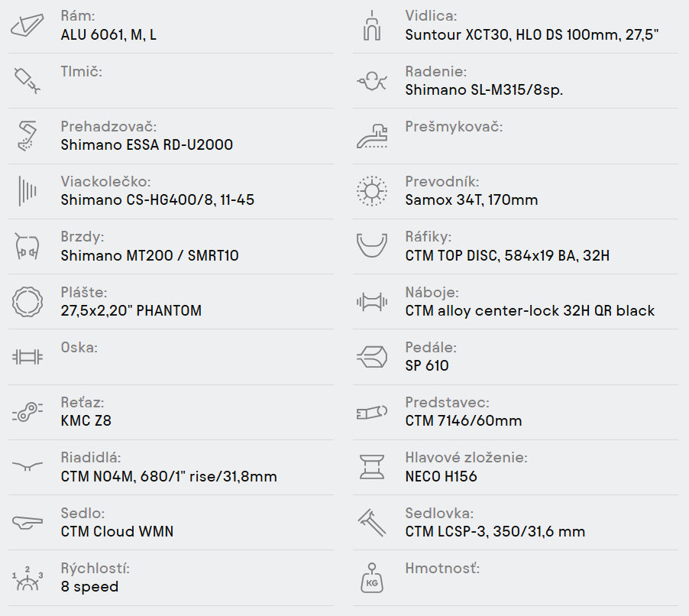Click the handlebar icon beside Riadidlá
Screen dimensions: 689x616
coord(27,466)
